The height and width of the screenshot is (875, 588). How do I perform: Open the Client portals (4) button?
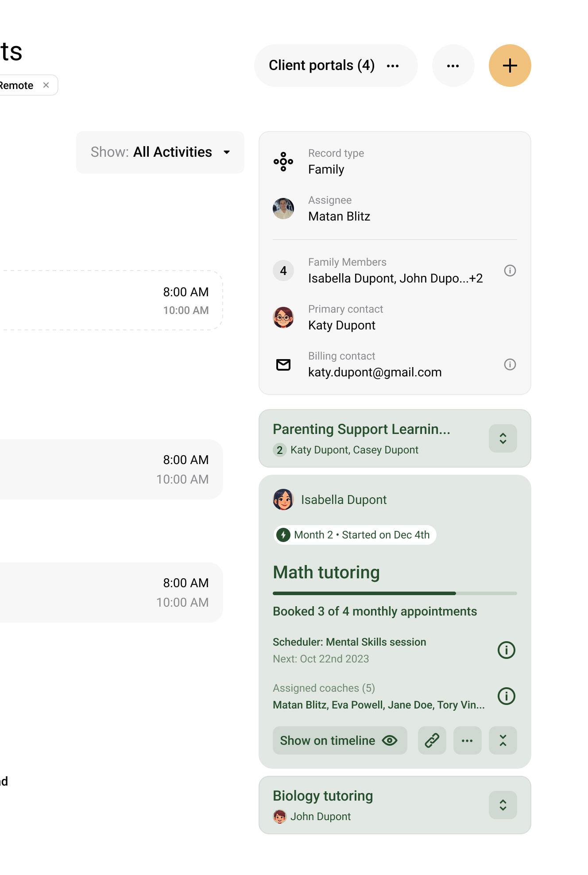point(322,66)
